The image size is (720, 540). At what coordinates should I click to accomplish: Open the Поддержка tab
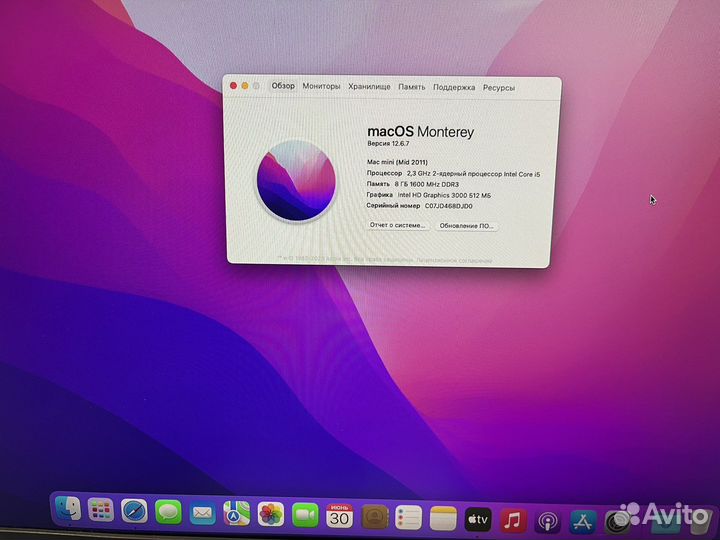(x=454, y=88)
